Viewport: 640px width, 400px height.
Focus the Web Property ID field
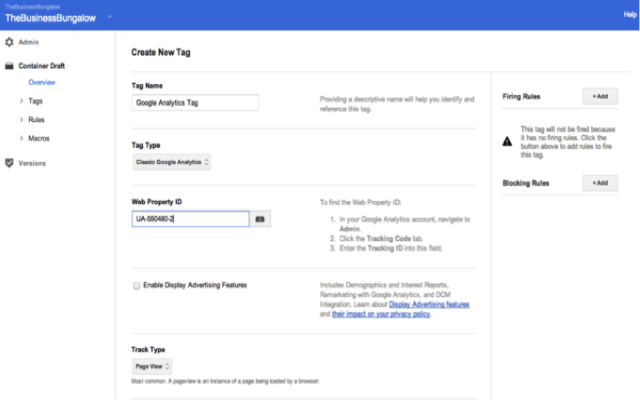190,218
